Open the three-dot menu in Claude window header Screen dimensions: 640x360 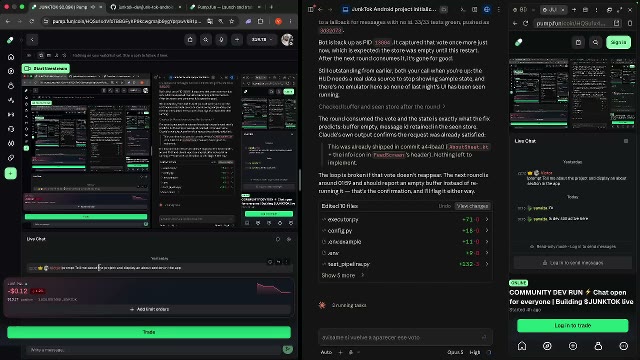(x=498, y=9)
